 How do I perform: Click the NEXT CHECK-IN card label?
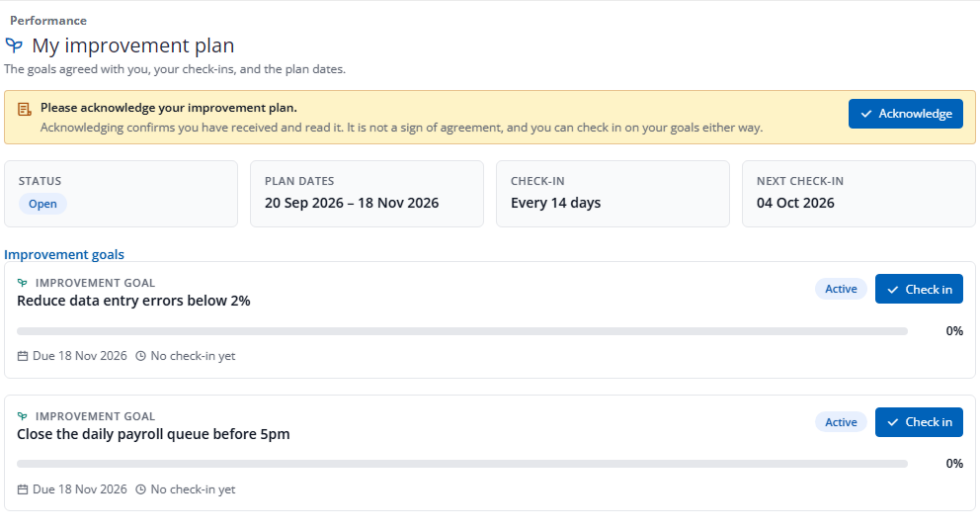(800, 181)
